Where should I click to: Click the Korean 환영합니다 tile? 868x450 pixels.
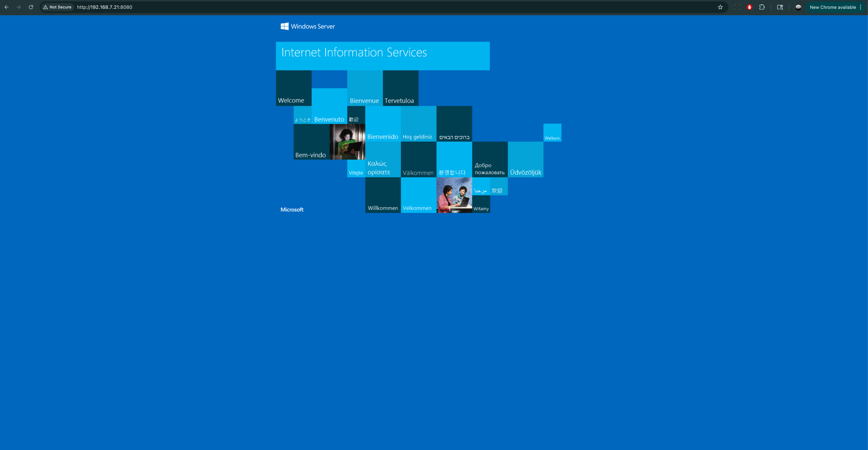(454, 159)
